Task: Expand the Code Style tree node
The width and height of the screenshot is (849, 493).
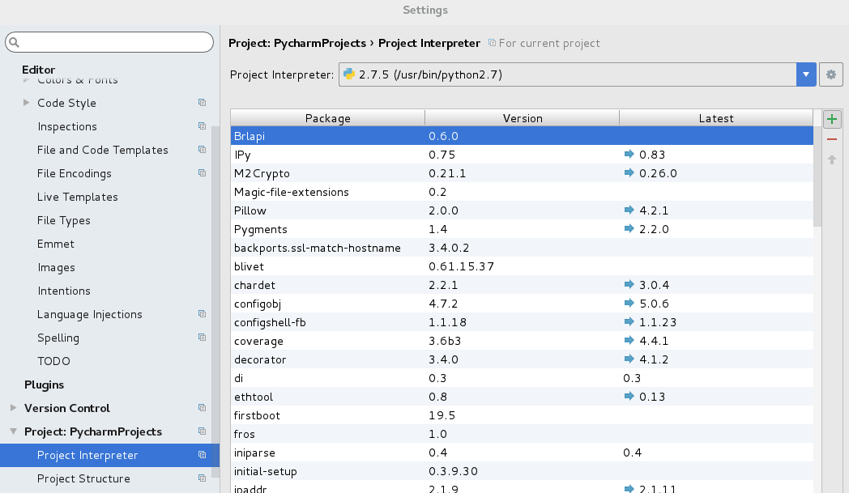Action: (x=26, y=102)
